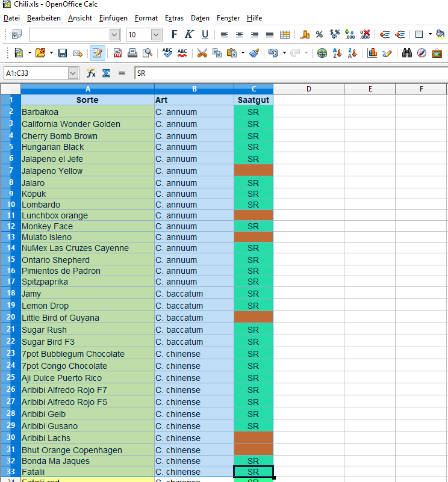Screen dimensions: 448x482
Task: Open Find & Replace binoculars icon
Action: 407,53
